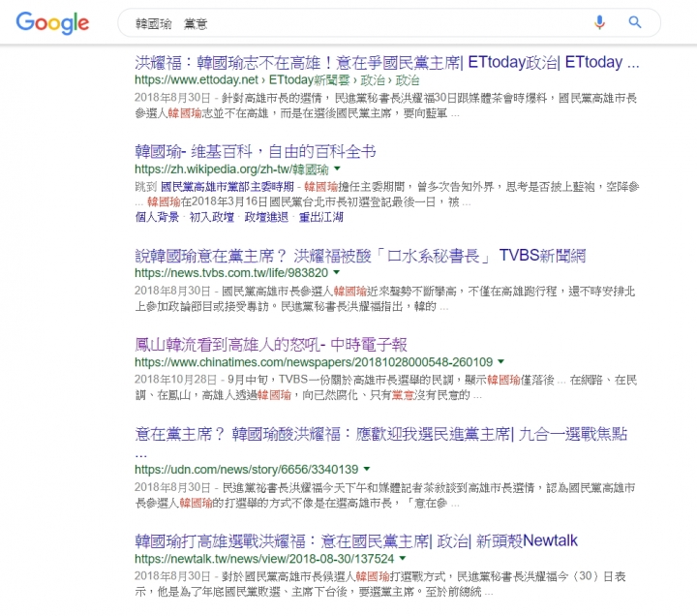The image size is (697, 616).
Task: Click the chinatimes.com newspapers URL text
Action: [314, 362]
